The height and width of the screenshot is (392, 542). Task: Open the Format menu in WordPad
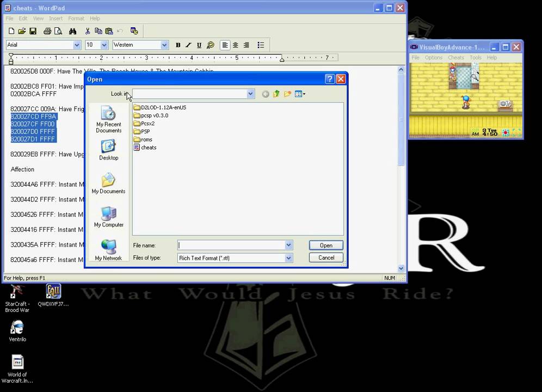(76, 19)
